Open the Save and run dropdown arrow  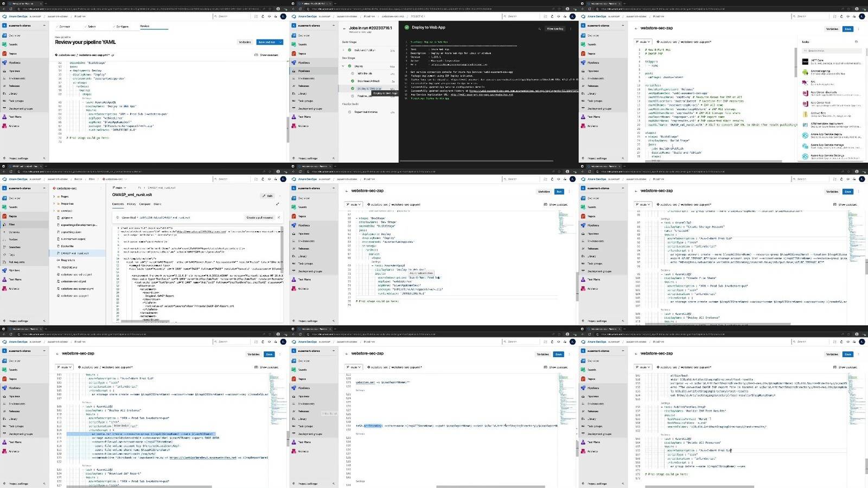click(280, 42)
